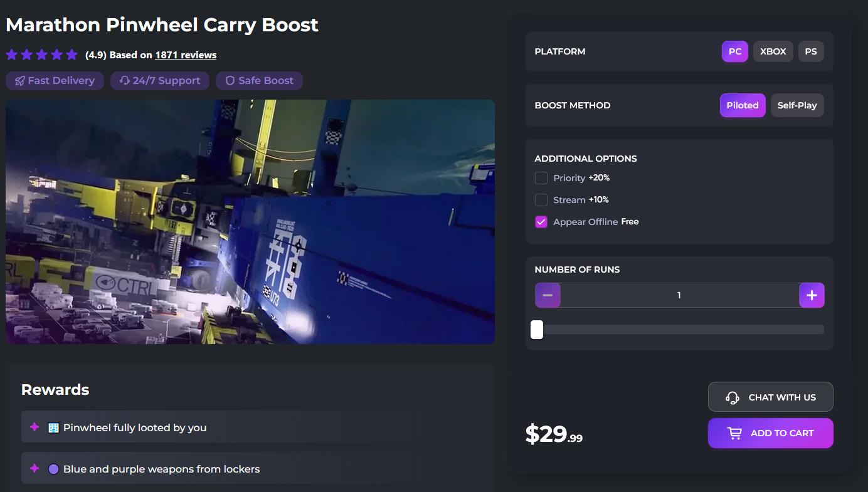Add the boost to cart
This screenshot has height=492, width=868.
(x=771, y=433)
